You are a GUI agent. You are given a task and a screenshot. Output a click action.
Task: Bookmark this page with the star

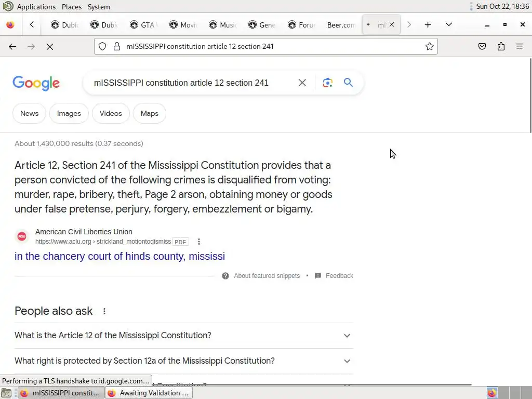430,46
